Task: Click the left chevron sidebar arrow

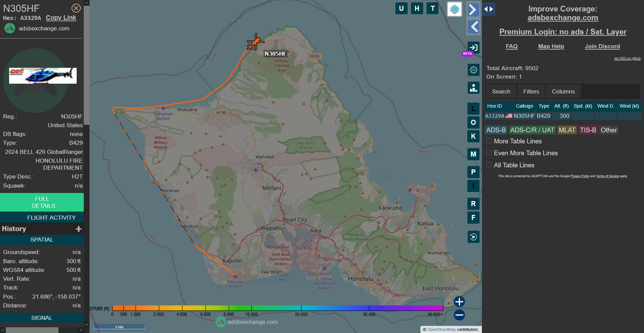Action: [473, 27]
